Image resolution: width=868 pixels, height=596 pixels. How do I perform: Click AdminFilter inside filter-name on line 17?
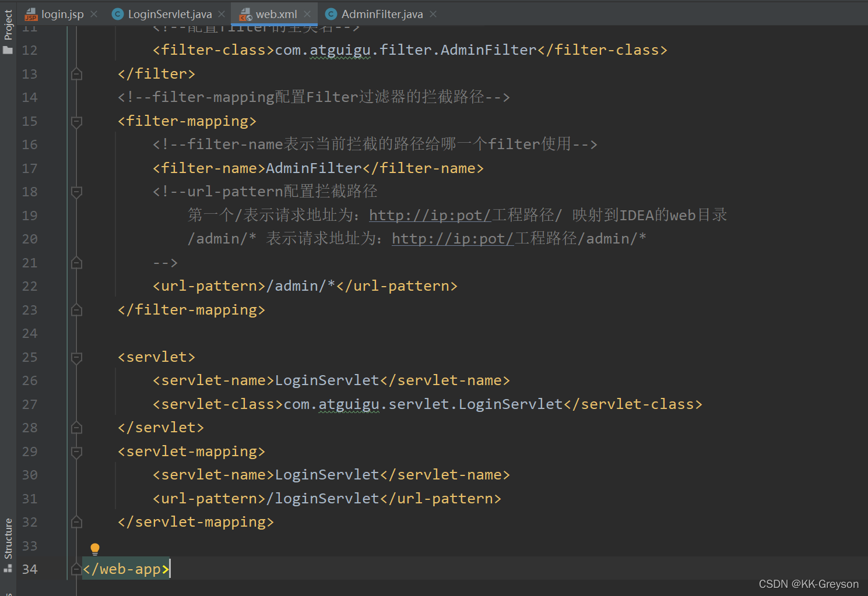tap(314, 168)
